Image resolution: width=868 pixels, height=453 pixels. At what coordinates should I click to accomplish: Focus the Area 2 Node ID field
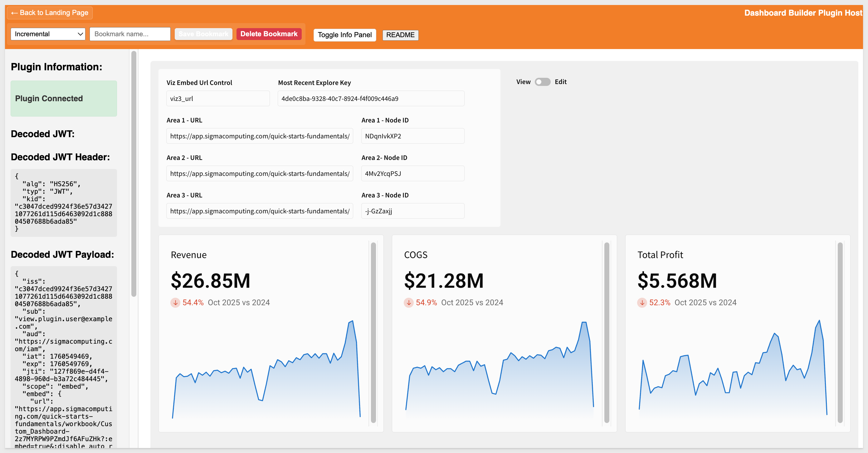412,174
